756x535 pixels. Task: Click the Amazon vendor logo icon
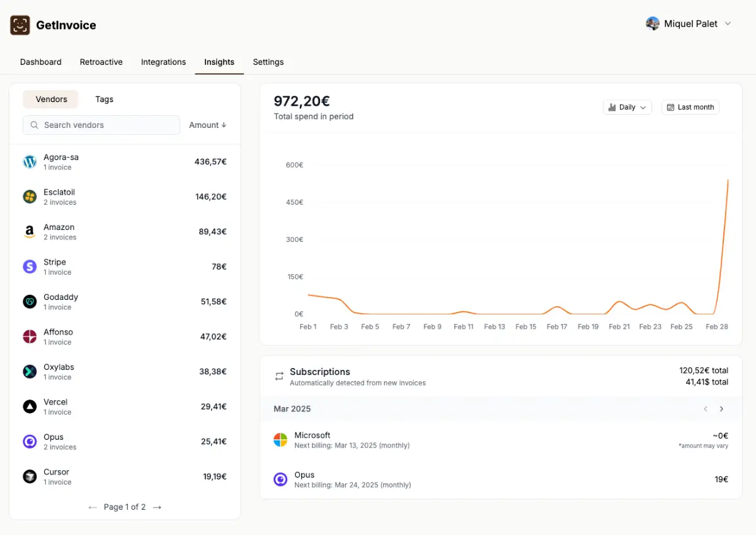click(30, 232)
